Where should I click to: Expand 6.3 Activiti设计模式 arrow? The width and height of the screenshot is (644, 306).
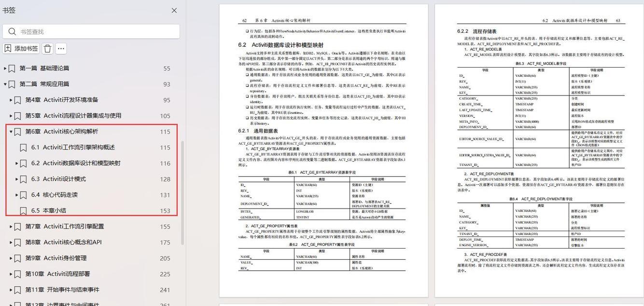click(17, 179)
